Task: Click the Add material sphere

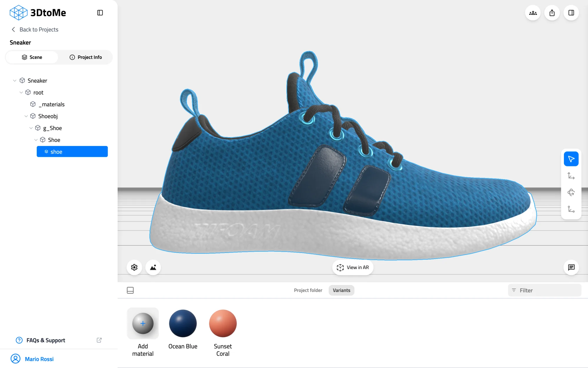Action: pyautogui.click(x=143, y=323)
